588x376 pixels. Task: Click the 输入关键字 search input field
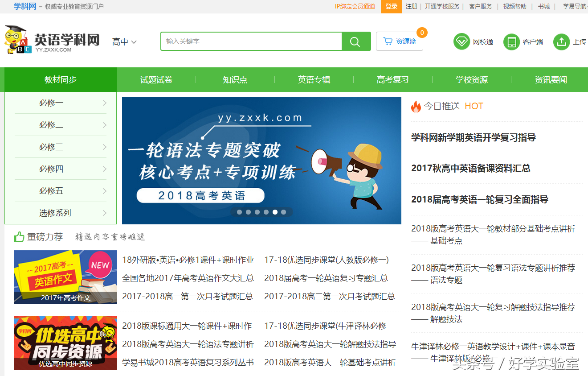tap(251, 41)
